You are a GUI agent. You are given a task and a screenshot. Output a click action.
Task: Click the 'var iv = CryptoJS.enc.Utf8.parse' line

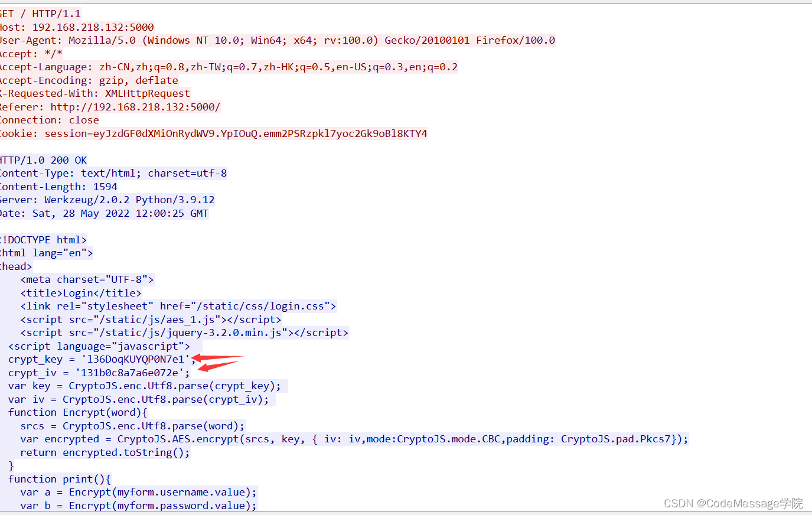click(138, 399)
